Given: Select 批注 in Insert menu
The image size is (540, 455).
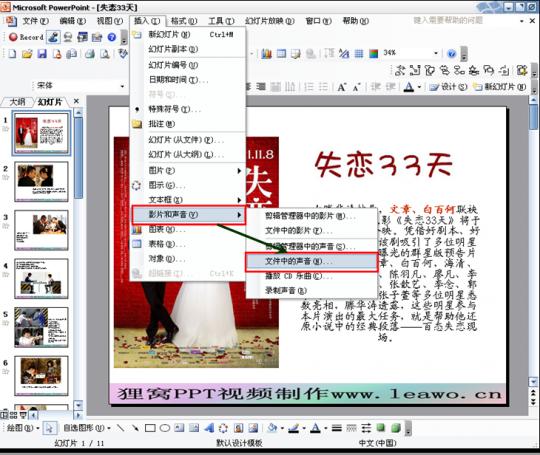Looking at the screenshot, I should point(188,124).
